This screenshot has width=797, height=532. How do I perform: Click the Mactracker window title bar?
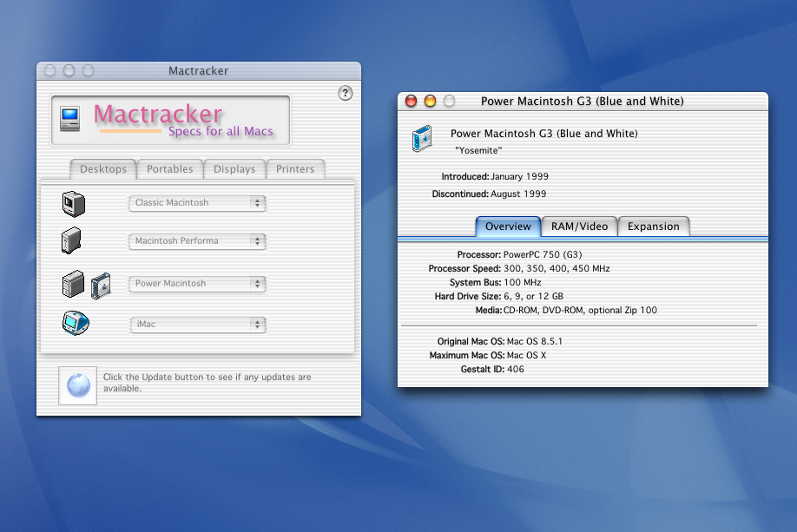coord(199,70)
